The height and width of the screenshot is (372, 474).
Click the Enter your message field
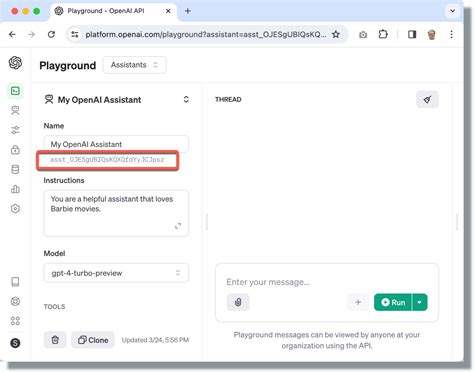click(x=327, y=282)
